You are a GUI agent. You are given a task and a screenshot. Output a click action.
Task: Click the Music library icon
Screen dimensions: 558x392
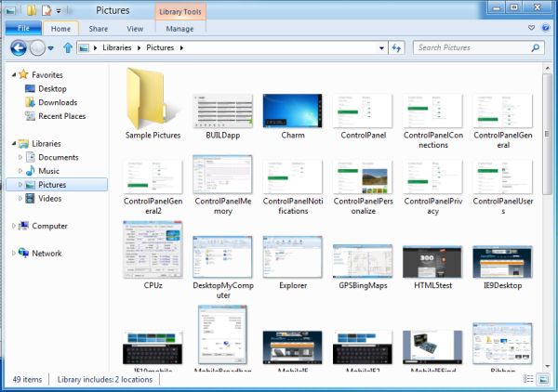pyautogui.click(x=31, y=171)
